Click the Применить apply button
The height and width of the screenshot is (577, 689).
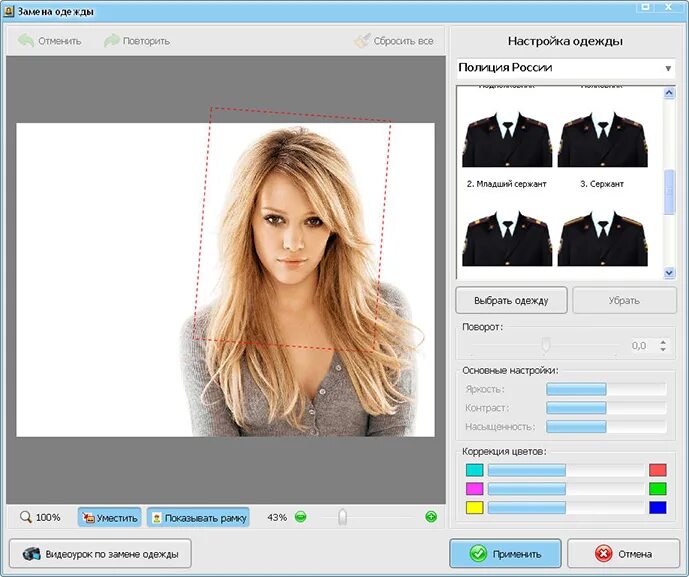(505, 554)
